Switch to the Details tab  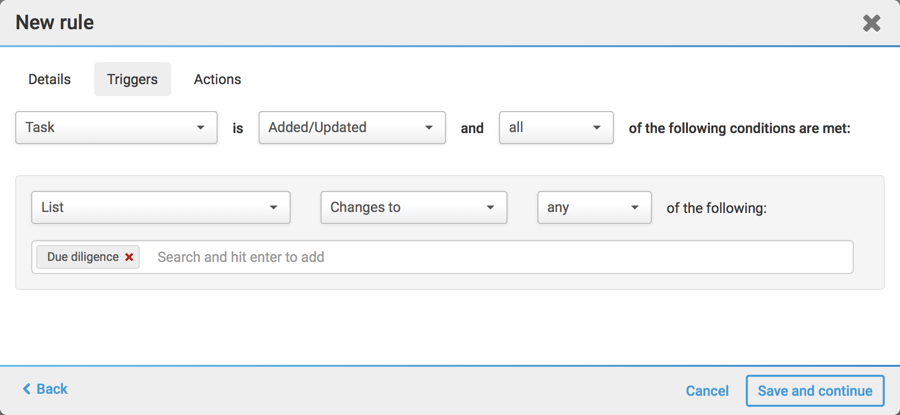pyautogui.click(x=50, y=80)
